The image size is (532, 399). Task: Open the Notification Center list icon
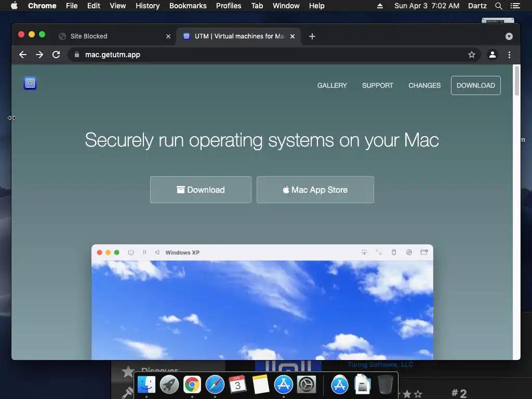[x=515, y=6]
